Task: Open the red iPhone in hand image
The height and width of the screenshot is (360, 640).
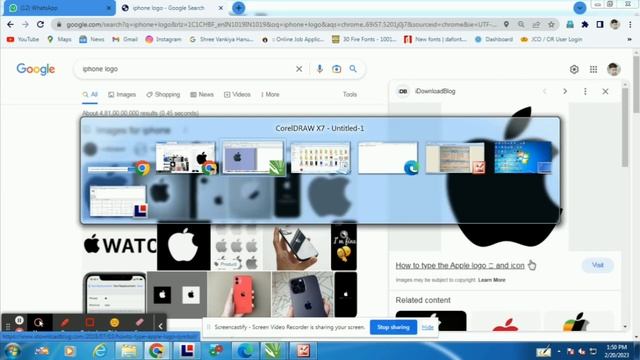Action: (x=239, y=295)
